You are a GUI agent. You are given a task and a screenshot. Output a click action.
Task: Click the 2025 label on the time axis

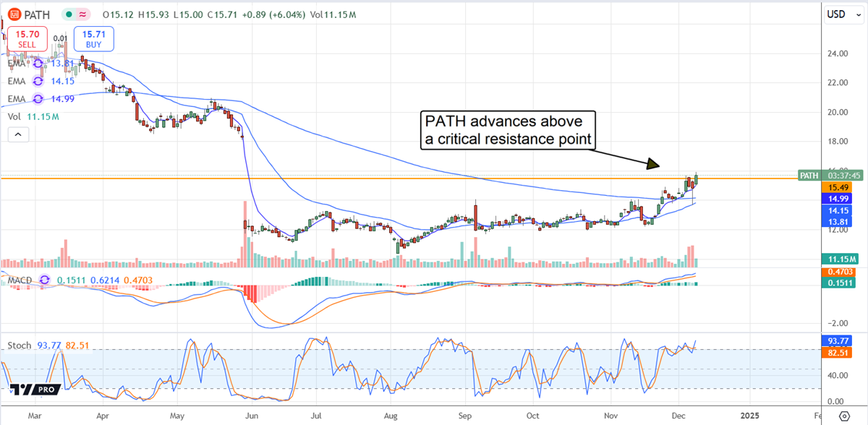tap(749, 416)
